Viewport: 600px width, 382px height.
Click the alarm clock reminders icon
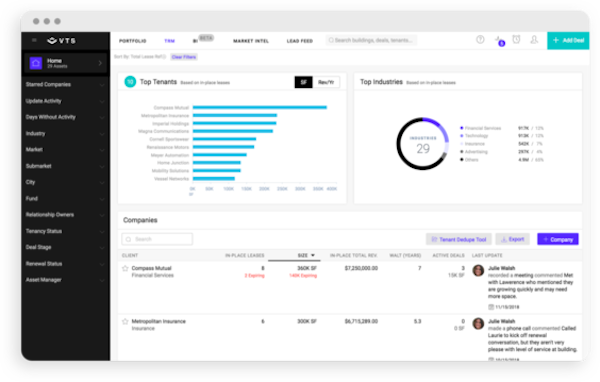point(516,39)
